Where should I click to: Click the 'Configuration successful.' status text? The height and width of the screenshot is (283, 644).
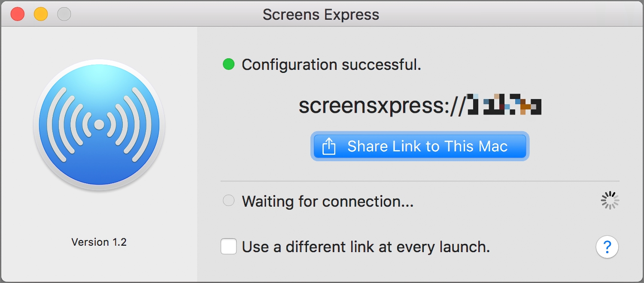(331, 65)
